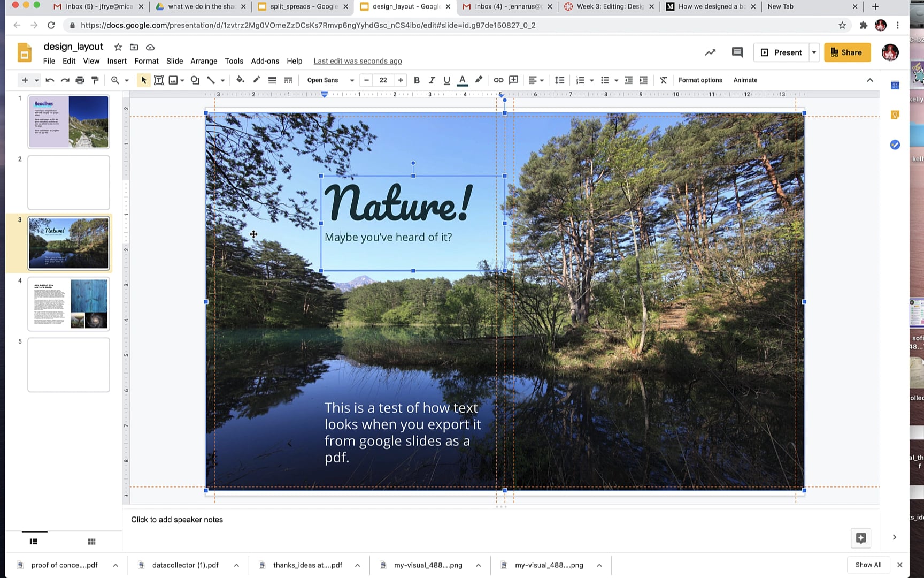Open the Open Sans font dropdown
The image size is (924, 578).
pyautogui.click(x=330, y=80)
